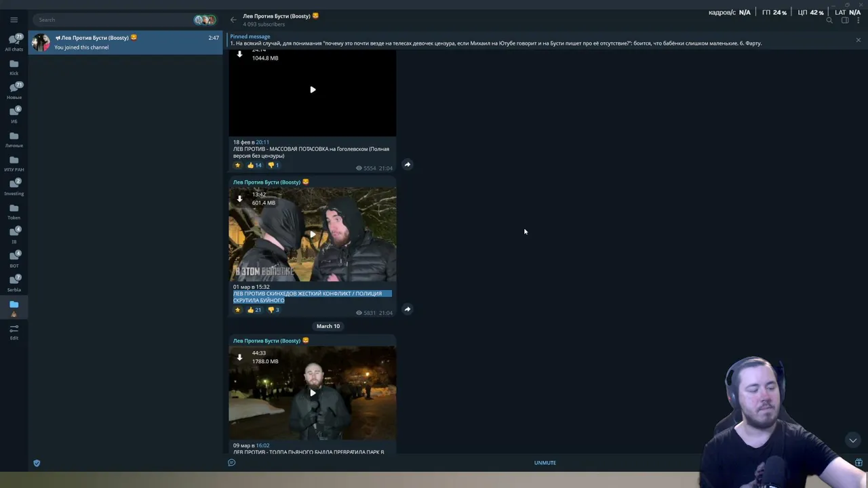
Task: Click the March 10 date badge
Action: (328, 326)
